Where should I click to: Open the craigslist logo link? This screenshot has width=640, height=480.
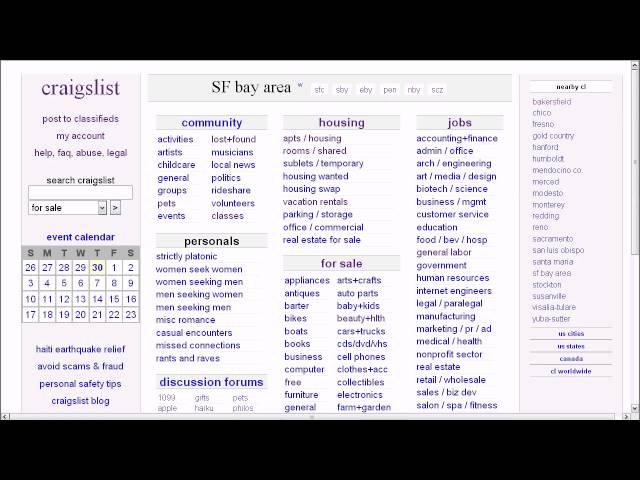coord(80,88)
